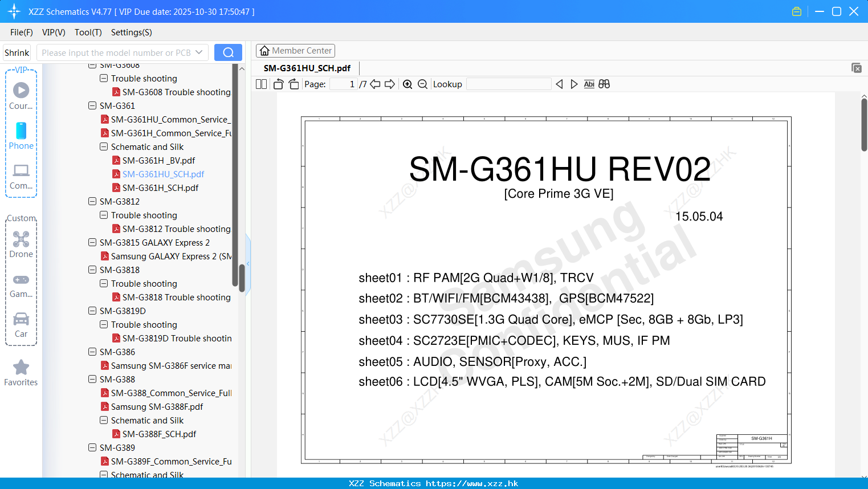Open the www.xzz.hk link in status bar

(x=472, y=483)
